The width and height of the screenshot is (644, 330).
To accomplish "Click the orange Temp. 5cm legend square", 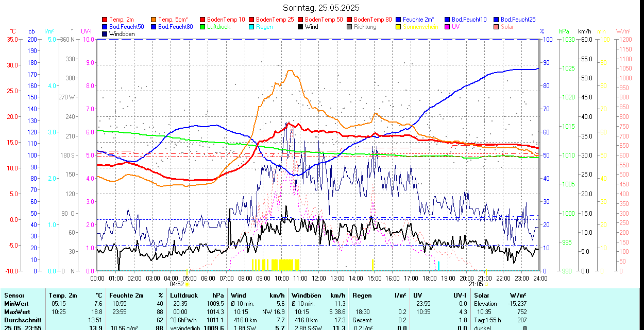I will [x=154, y=20].
